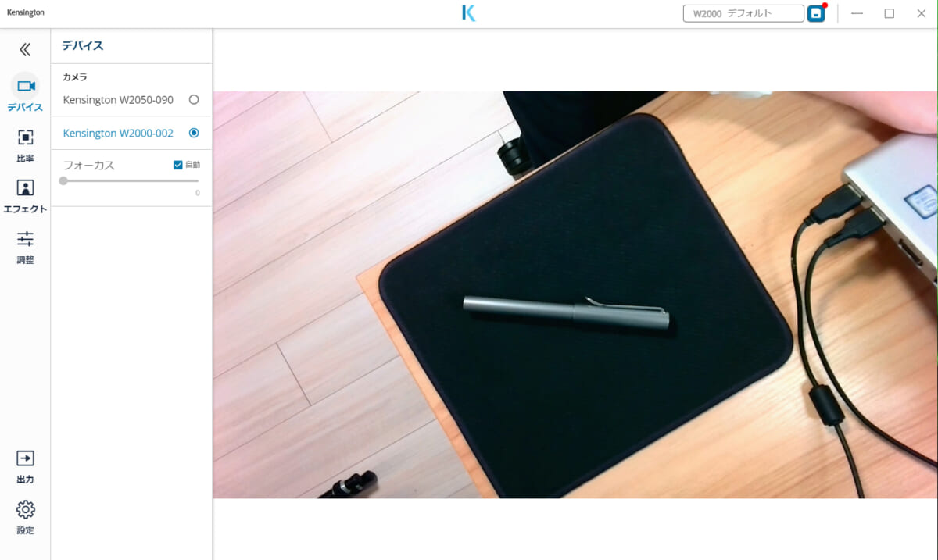Click the Kensington K logo
This screenshot has width=938, height=560.
point(469,13)
